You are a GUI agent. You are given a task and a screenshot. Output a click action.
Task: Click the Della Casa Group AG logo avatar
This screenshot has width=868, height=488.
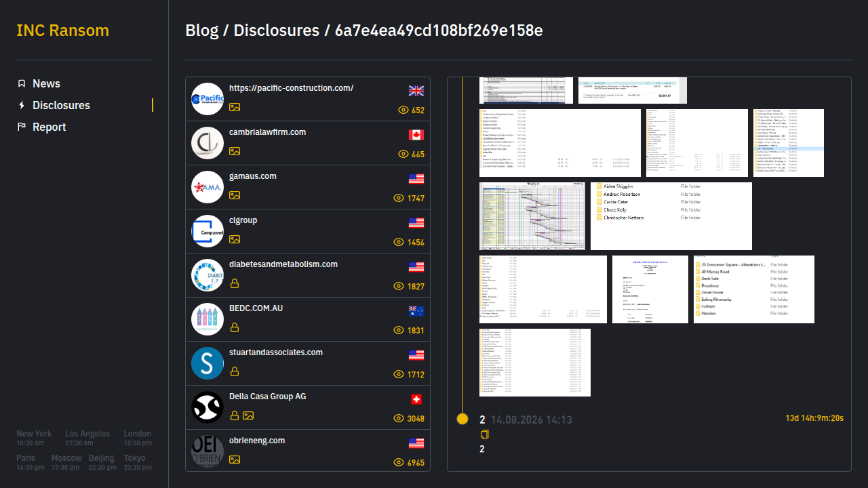pyautogui.click(x=208, y=407)
